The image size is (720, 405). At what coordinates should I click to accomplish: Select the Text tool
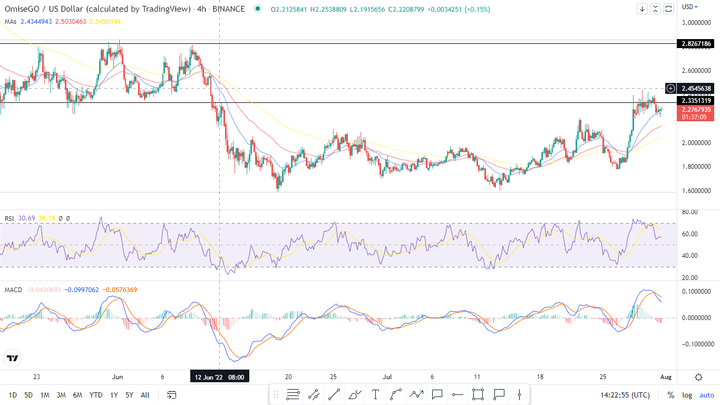[x=375, y=394]
